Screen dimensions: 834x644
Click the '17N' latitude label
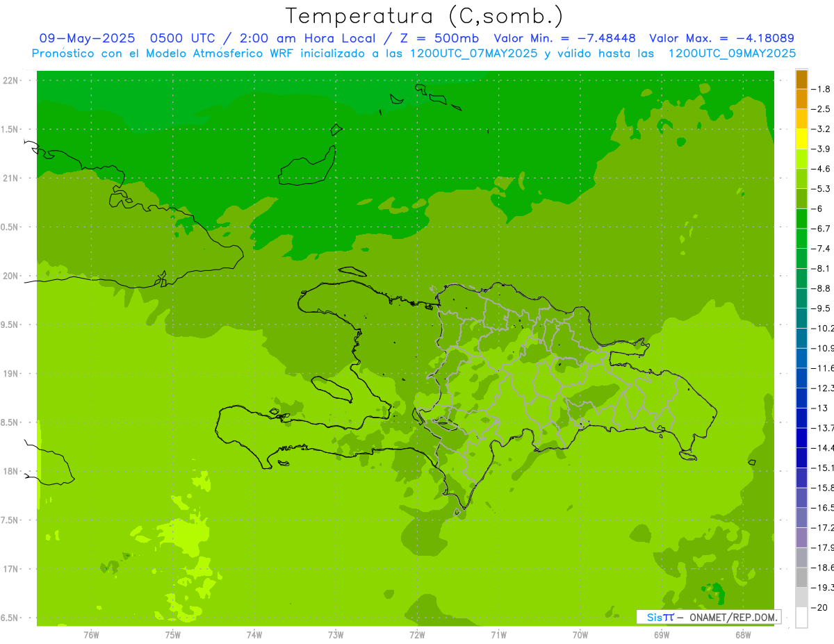tap(11, 569)
